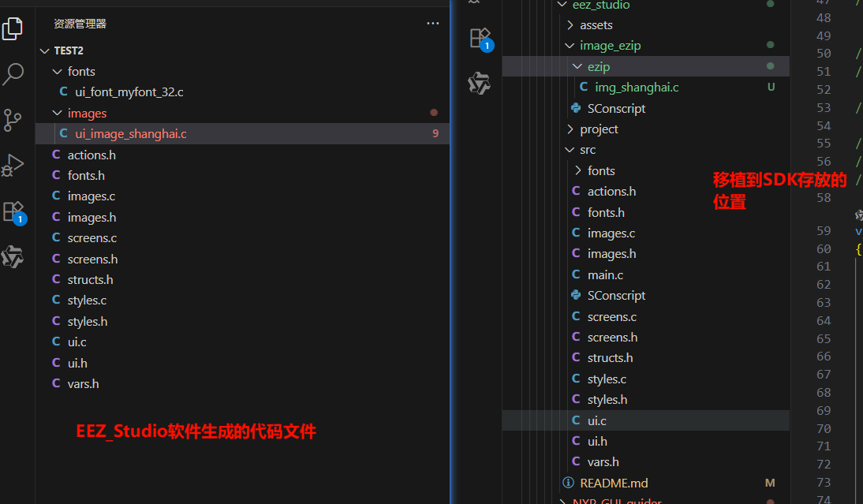Collapse the TEST2 root folder
The height and width of the screenshot is (504, 863).
point(69,50)
